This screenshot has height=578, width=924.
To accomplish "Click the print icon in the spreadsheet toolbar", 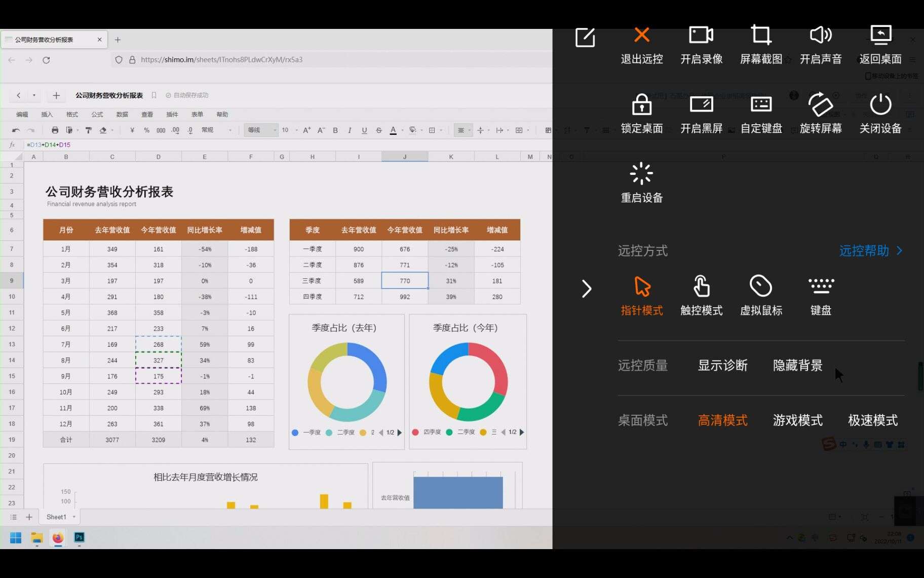I will coord(55,130).
